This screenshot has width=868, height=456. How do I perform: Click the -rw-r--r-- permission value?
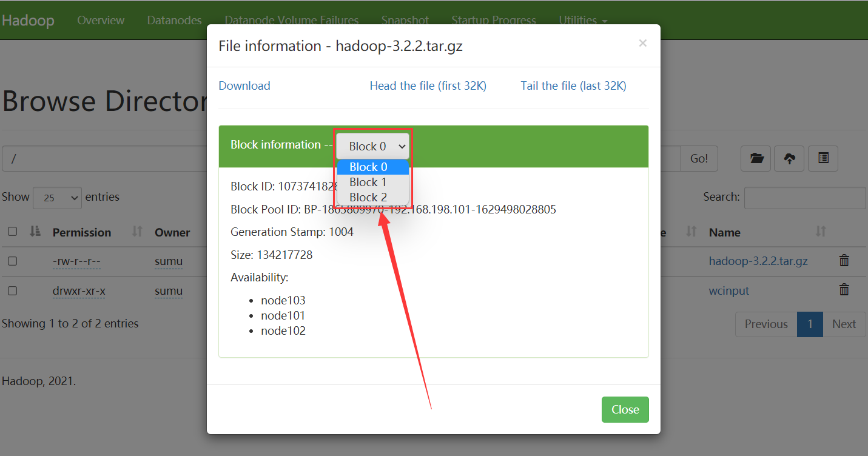tap(76, 261)
